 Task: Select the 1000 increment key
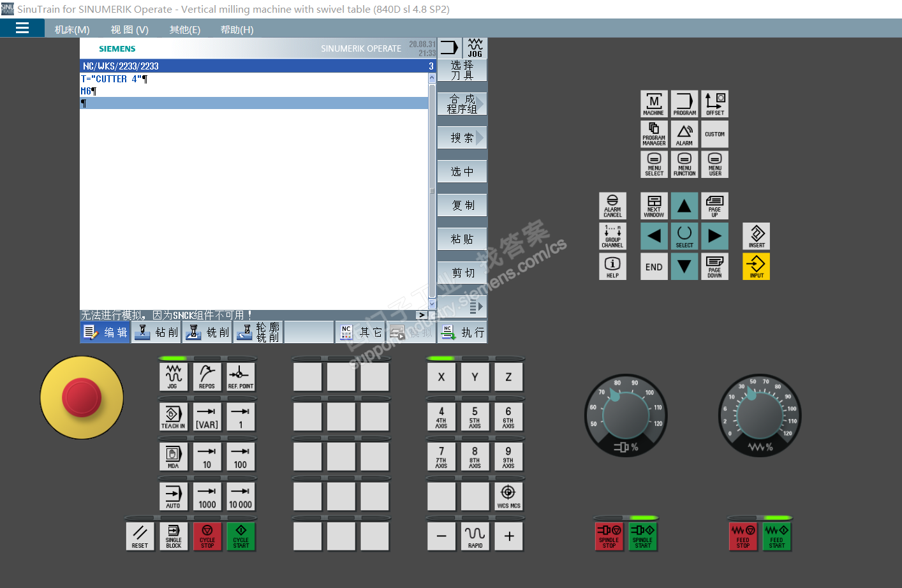[207, 496]
